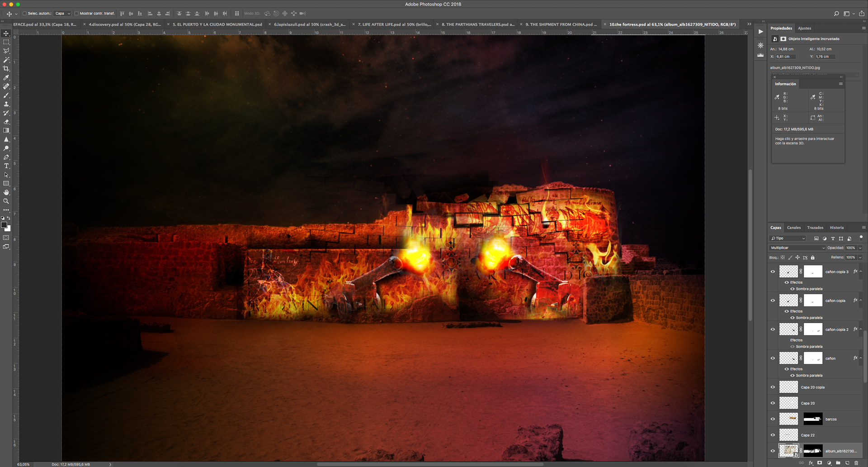Select the Healing Brush tool

pos(6,86)
